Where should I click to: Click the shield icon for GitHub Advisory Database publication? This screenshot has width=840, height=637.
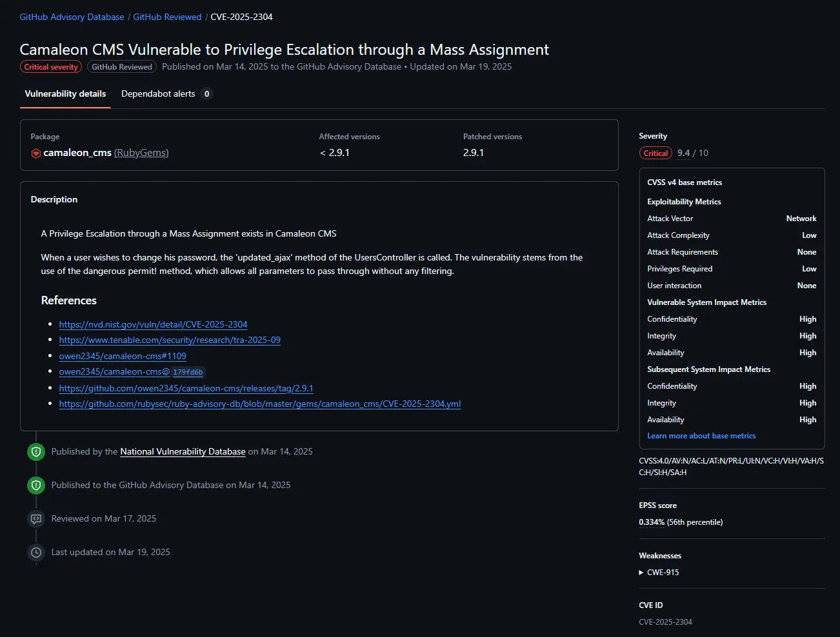36,485
